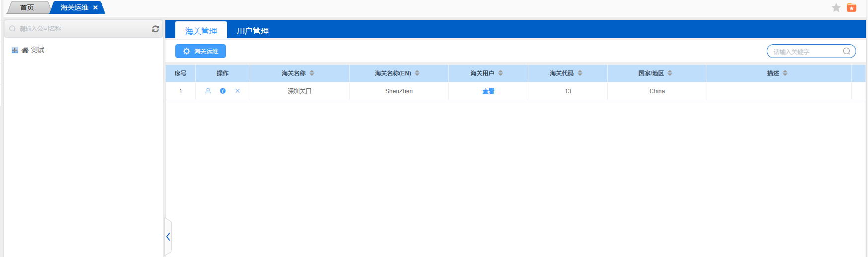
Task: Open the 海关管理 tab
Action: point(201,30)
